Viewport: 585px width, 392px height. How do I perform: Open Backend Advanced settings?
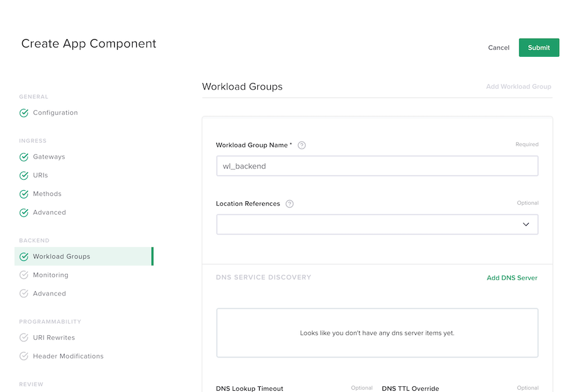pyautogui.click(x=49, y=294)
